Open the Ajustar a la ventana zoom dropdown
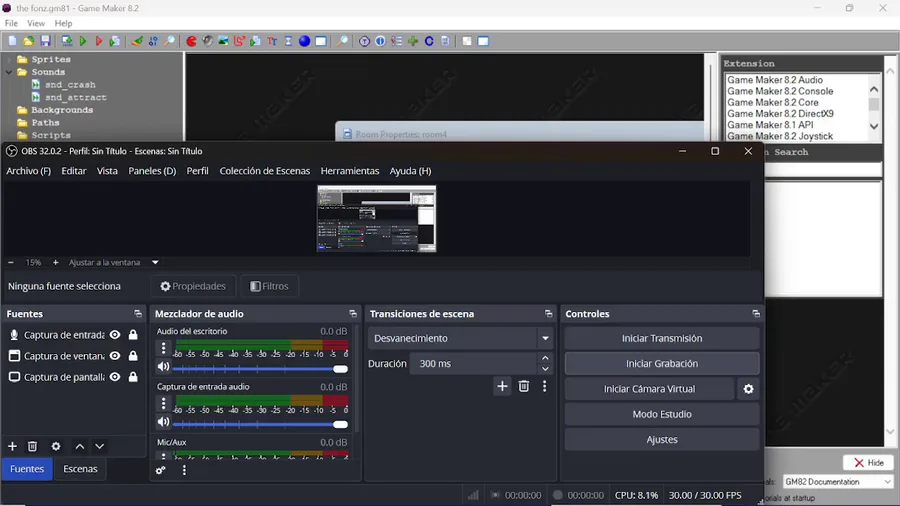Screen dimensions: 900x506 pos(155,263)
